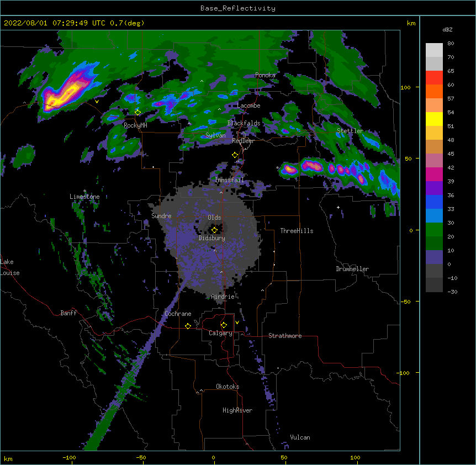Image resolution: width=476 pixels, height=465 pixels.
Task: Click the Innisfail city label
Action: point(229,180)
